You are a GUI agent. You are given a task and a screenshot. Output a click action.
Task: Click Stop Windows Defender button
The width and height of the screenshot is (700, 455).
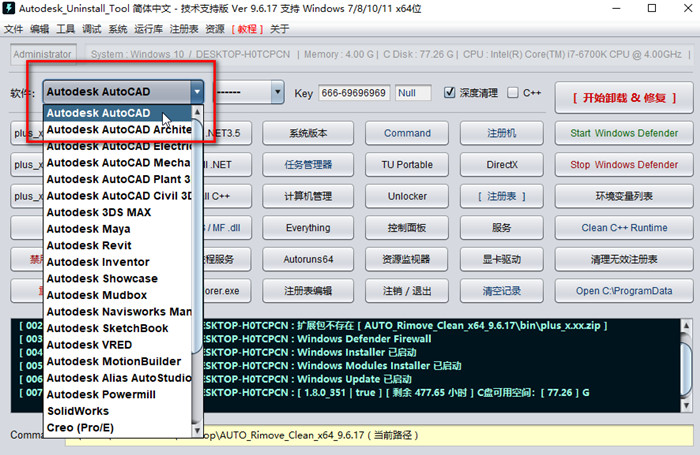point(624,164)
